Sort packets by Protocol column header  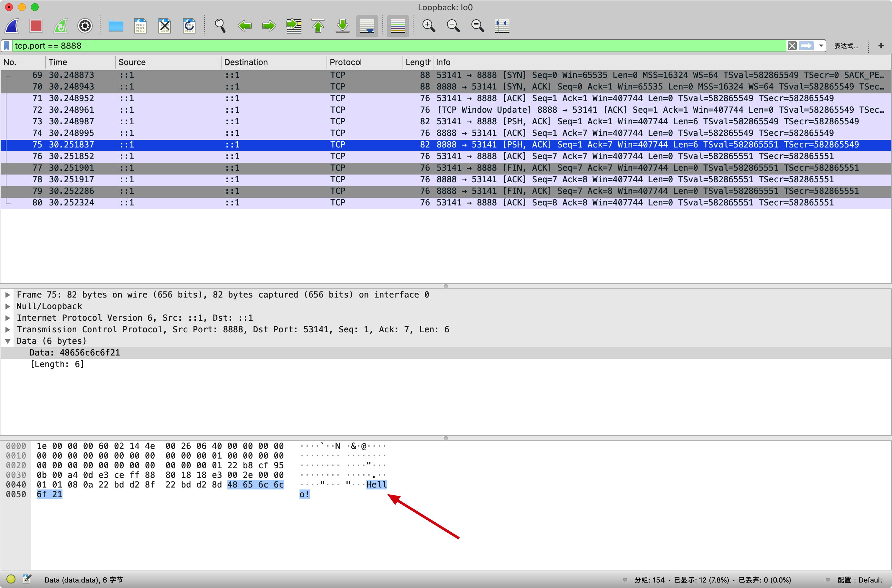tap(345, 62)
